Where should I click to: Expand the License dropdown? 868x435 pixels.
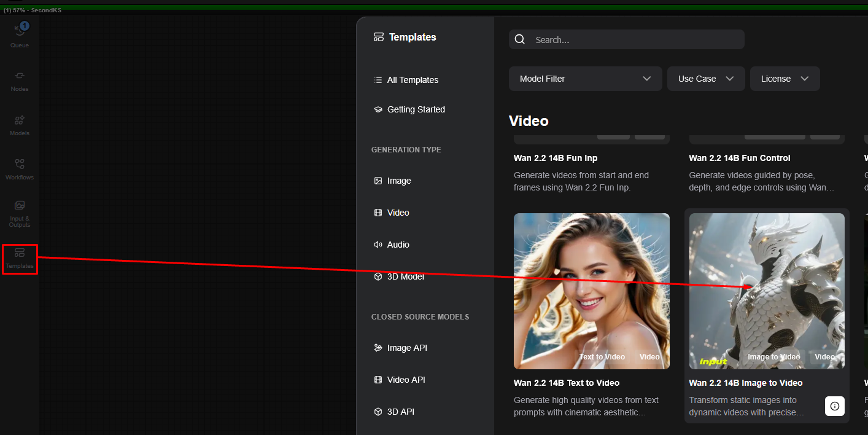tap(785, 79)
